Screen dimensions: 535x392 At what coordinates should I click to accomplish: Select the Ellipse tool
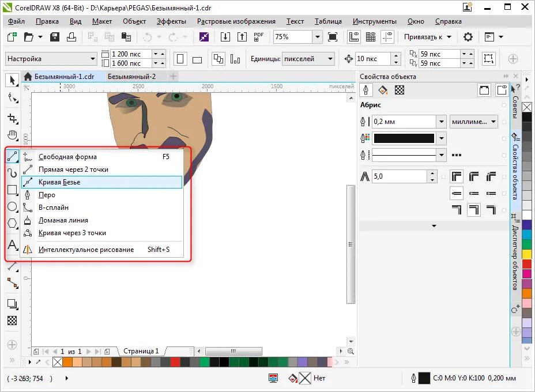(x=12, y=206)
